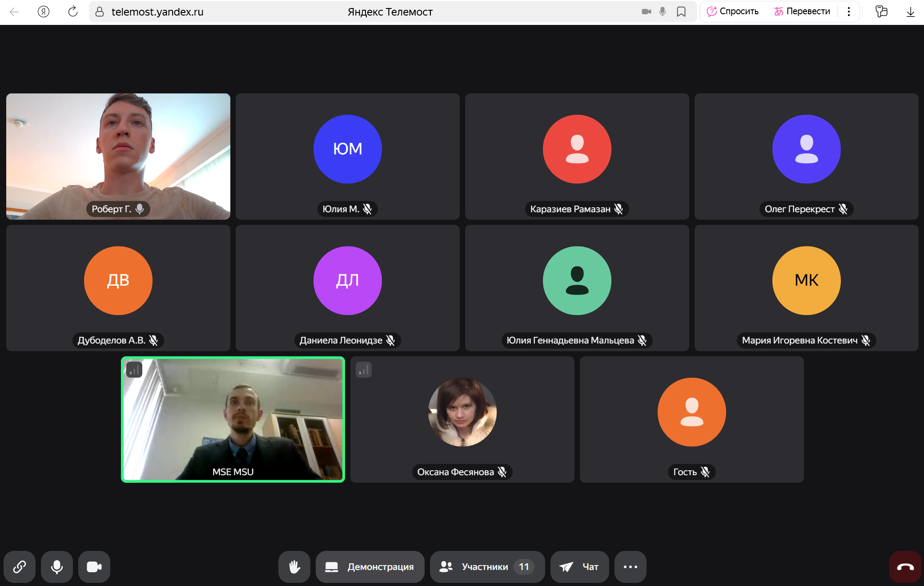Select MSE MSU video tile
Viewport: 924px width, 586px height.
(x=233, y=419)
